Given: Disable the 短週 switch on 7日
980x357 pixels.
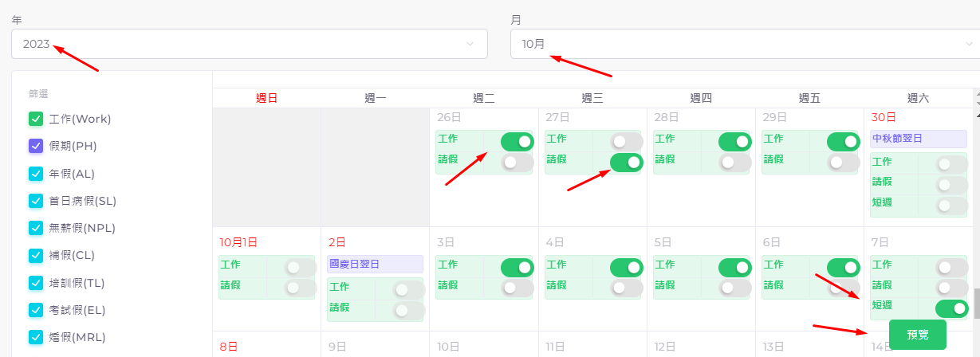Looking at the screenshot, I should 952,309.
